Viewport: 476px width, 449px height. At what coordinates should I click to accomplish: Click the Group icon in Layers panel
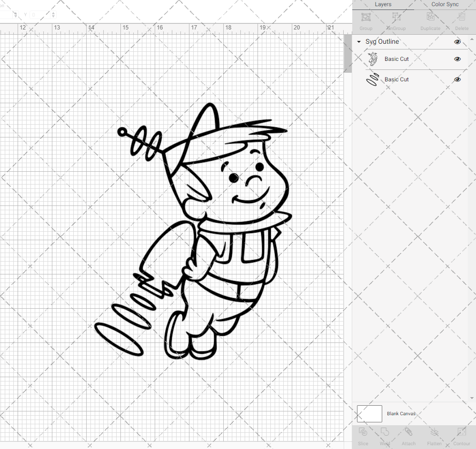coord(366,17)
